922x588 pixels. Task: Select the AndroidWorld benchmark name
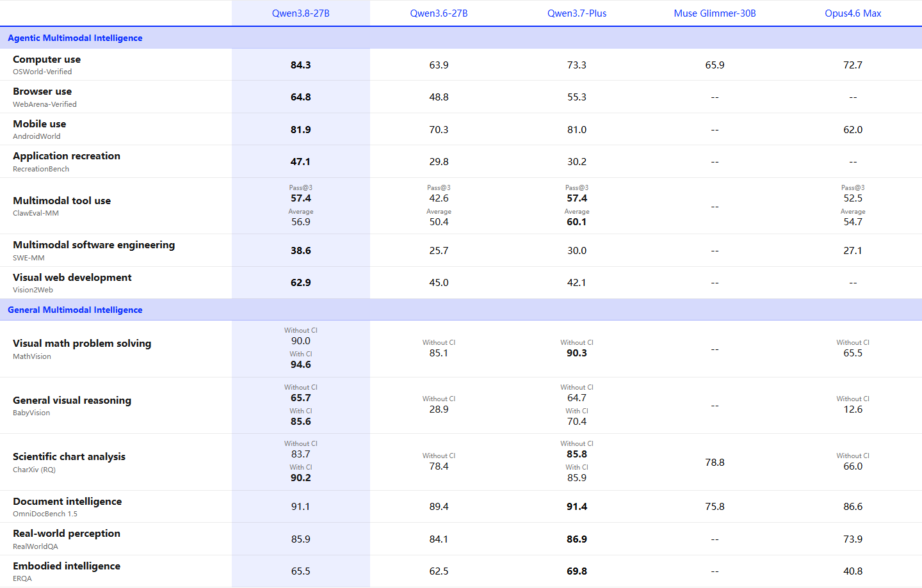coord(36,136)
